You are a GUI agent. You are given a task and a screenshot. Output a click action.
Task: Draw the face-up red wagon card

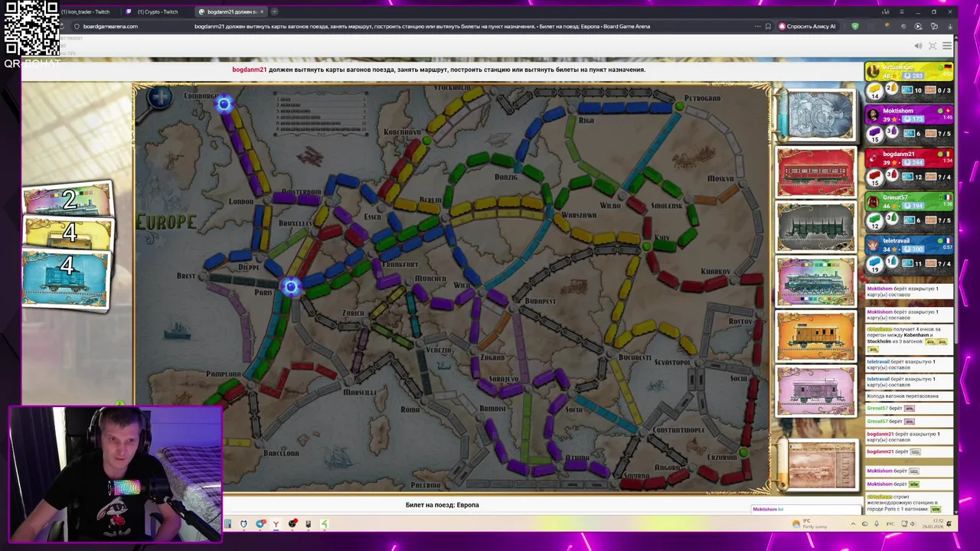pyautogui.click(x=815, y=172)
